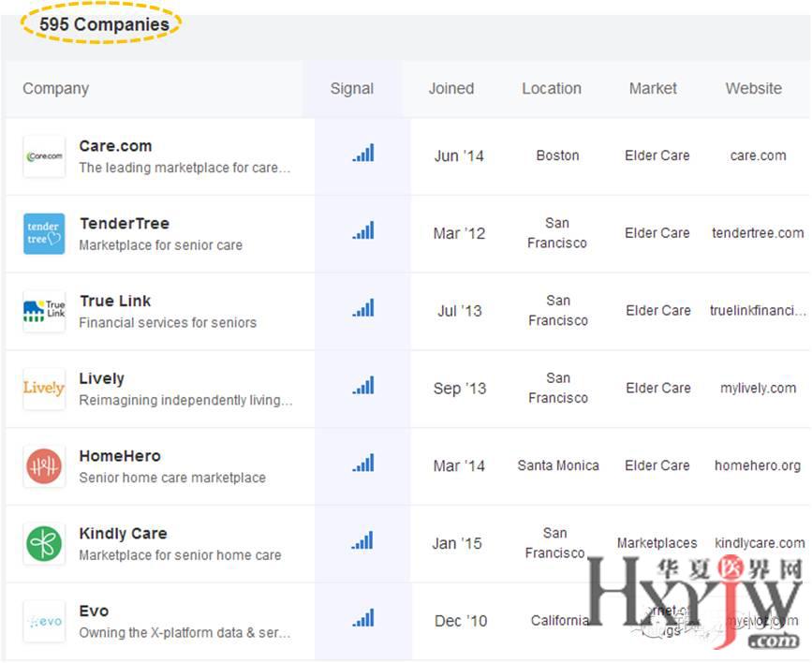Visit the kindlycare.com website link

point(760,543)
